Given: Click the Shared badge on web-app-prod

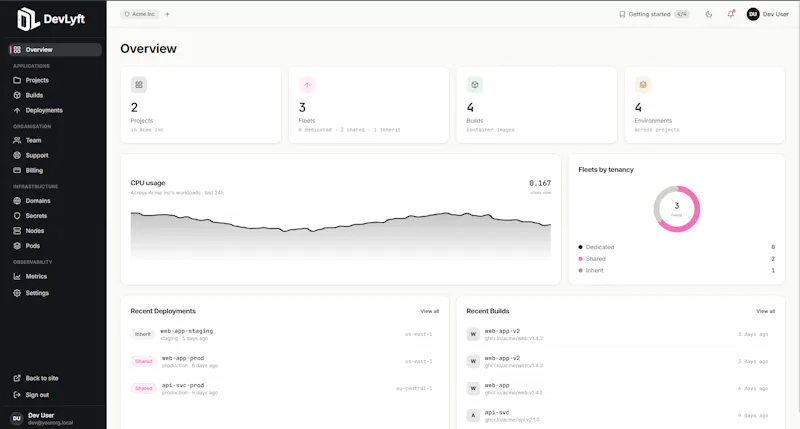Looking at the screenshot, I should 143,361.
